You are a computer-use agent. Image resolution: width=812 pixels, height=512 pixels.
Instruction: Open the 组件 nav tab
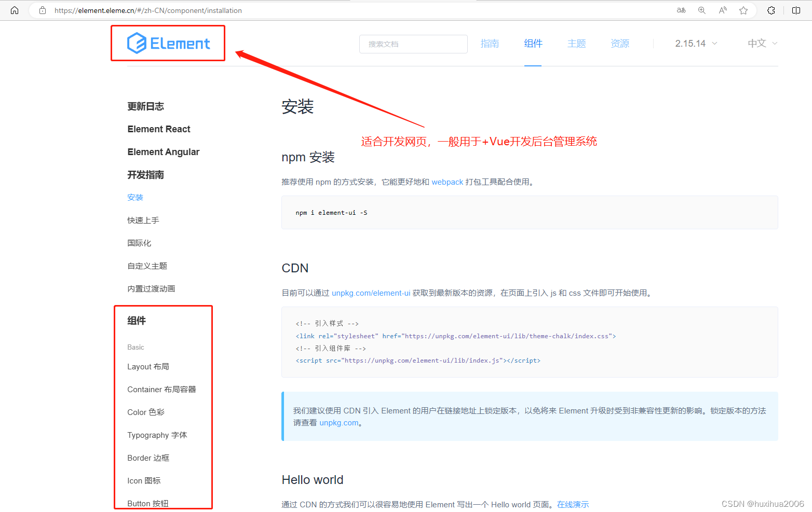point(533,44)
